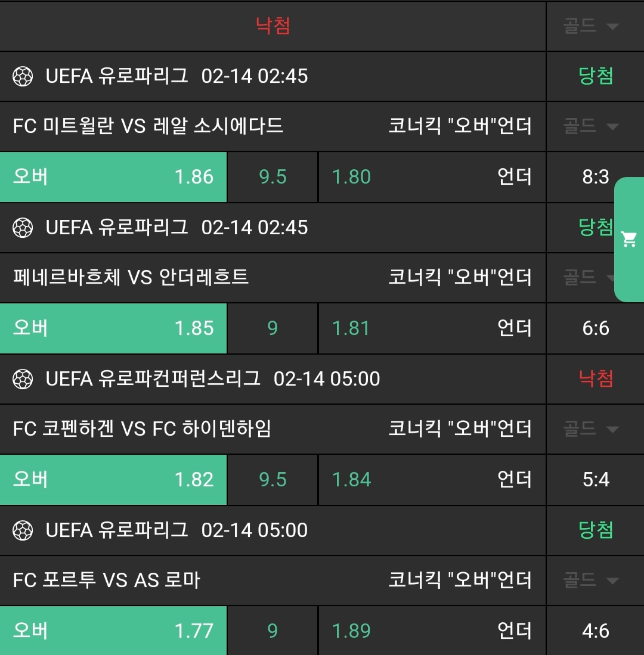This screenshot has height=655, width=644.
Task: Select the UEFA 유로파컨퍼런스리그 league header
Action: point(153,379)
